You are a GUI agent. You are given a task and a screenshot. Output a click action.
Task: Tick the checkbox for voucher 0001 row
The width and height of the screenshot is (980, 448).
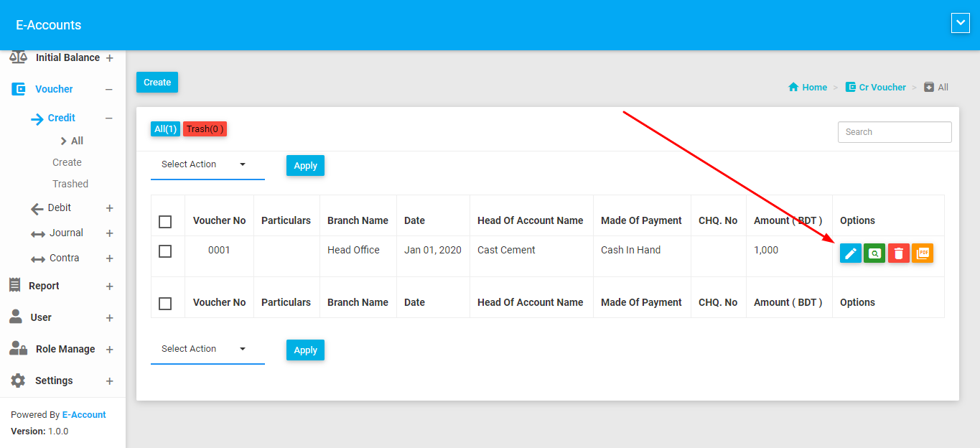[165, 251]
